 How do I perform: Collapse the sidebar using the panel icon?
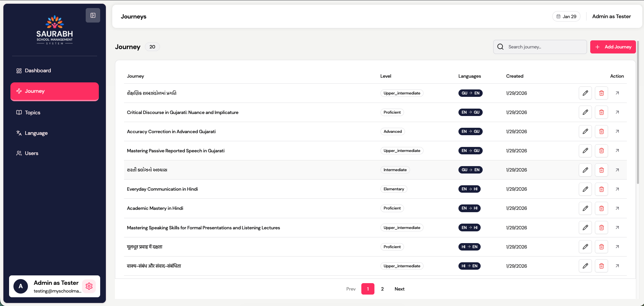click(93, 15)
